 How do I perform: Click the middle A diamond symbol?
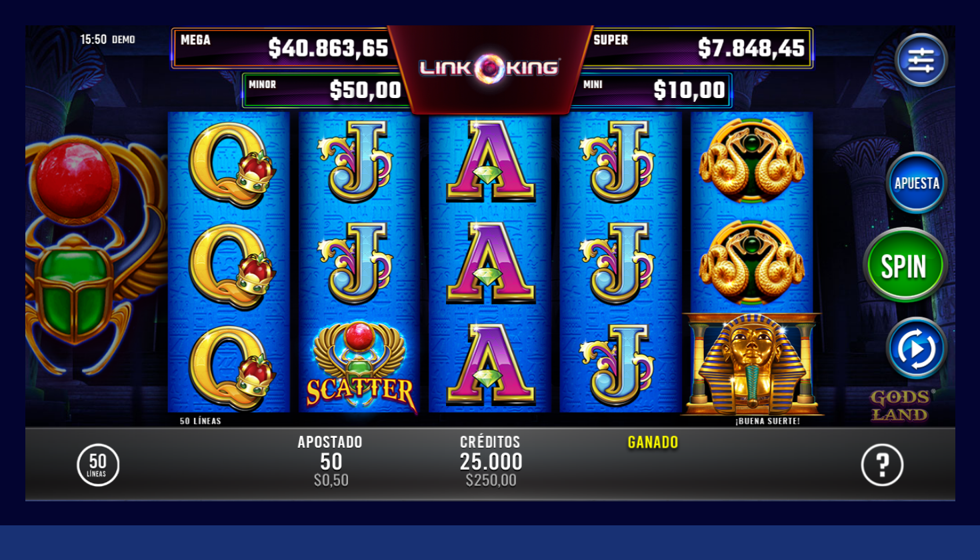pos(490,263)
